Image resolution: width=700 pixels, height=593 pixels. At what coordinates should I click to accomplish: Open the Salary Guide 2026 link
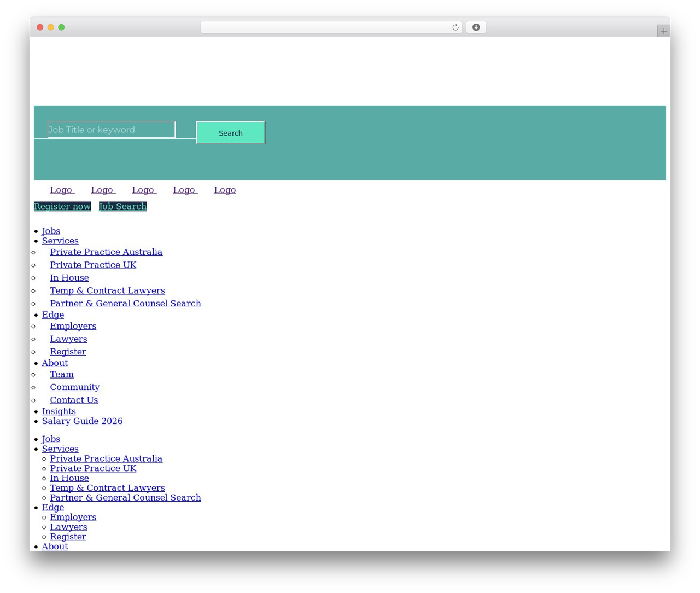click(x=83, y=421)
